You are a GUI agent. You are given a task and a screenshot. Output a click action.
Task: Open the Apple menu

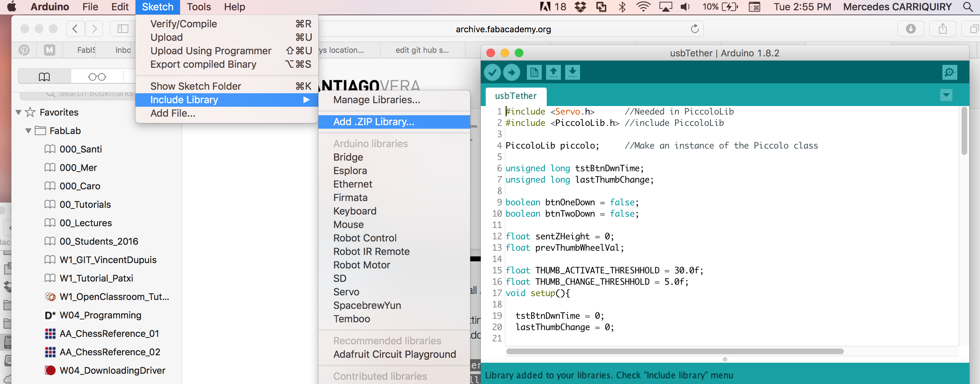(12, 7)
